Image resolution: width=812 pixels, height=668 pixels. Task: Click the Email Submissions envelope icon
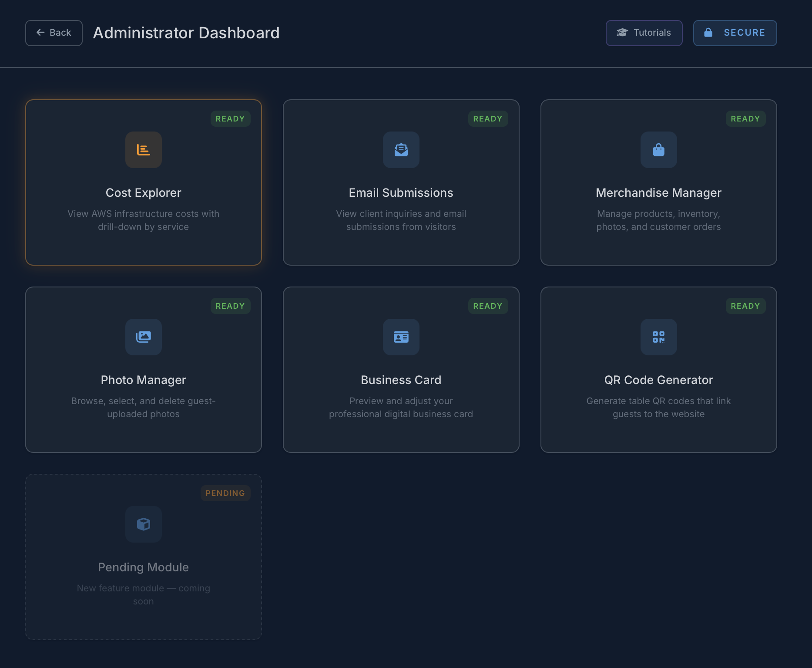coord(401,150)
